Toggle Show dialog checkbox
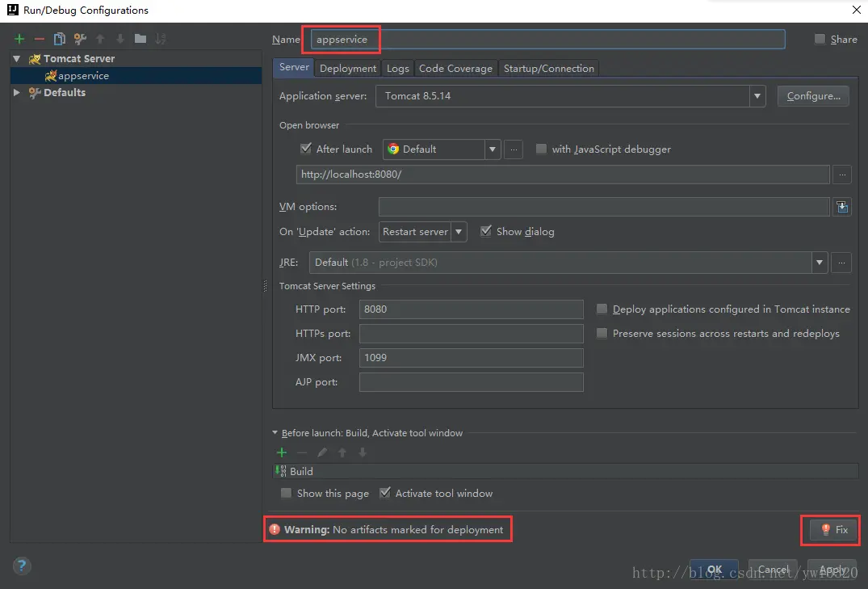This screenshot has height=589, width=868. pyautogui.click(x=485, y=231)
